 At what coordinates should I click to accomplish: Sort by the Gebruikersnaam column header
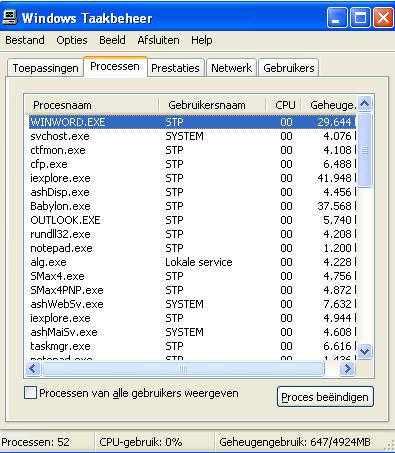(212, 105)
